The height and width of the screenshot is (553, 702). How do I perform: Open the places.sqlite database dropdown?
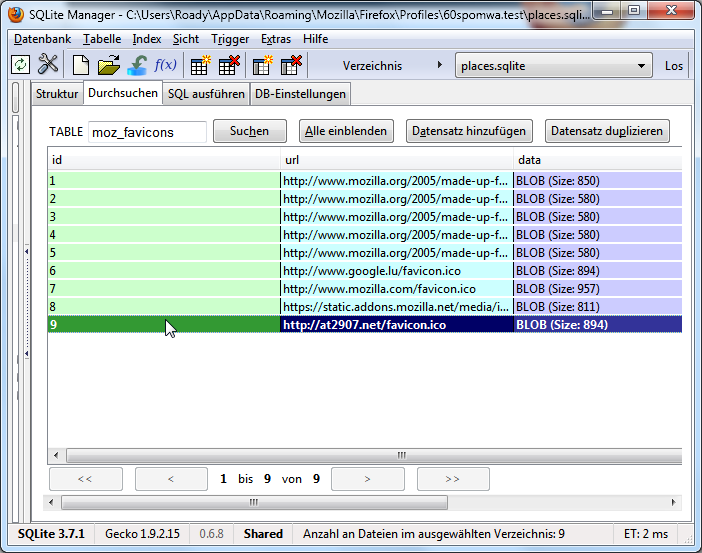point(553,66)
